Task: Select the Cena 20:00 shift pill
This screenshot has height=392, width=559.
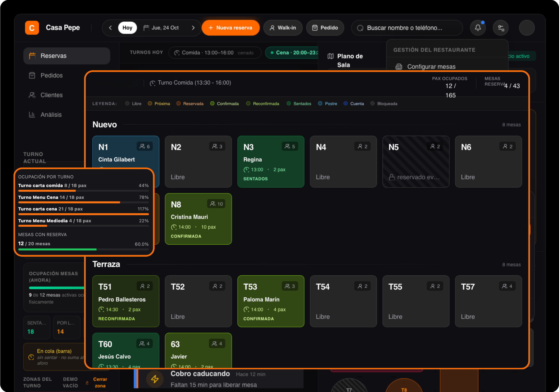Action: (292, 53)
